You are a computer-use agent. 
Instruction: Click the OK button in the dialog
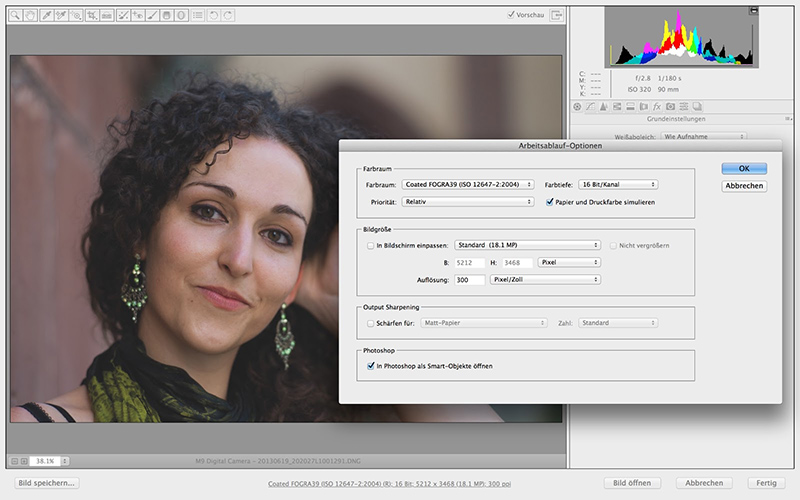743,169
